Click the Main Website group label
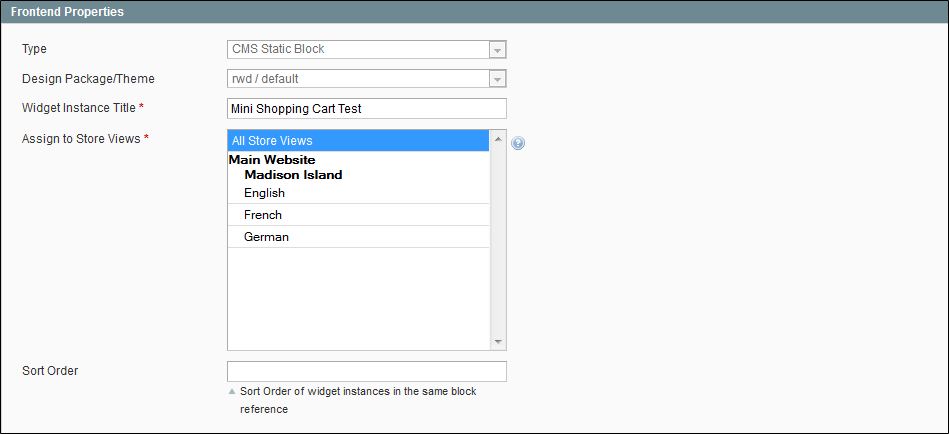Image resolution: width=949 pixels, height=434 pixels. click(x=272, y=160)
